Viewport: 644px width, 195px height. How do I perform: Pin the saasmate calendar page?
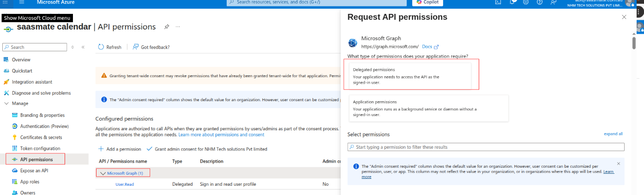[x=166, y=27]
